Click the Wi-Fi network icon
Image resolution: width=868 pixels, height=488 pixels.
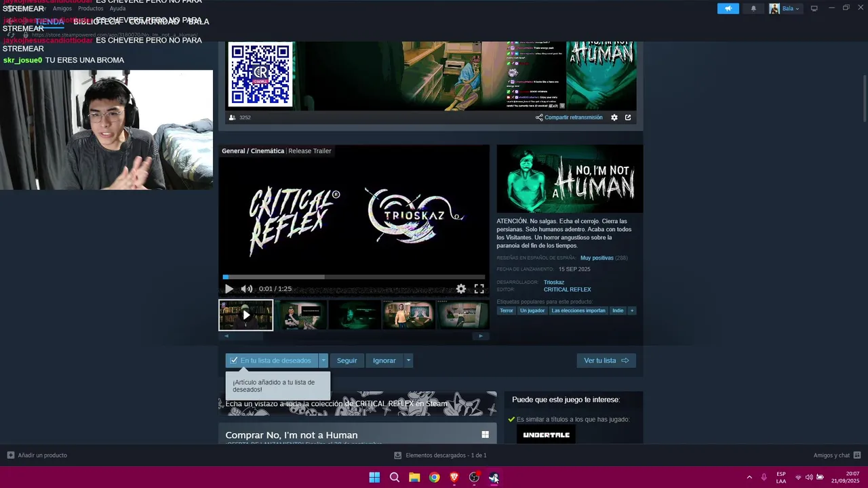[798, 477]
